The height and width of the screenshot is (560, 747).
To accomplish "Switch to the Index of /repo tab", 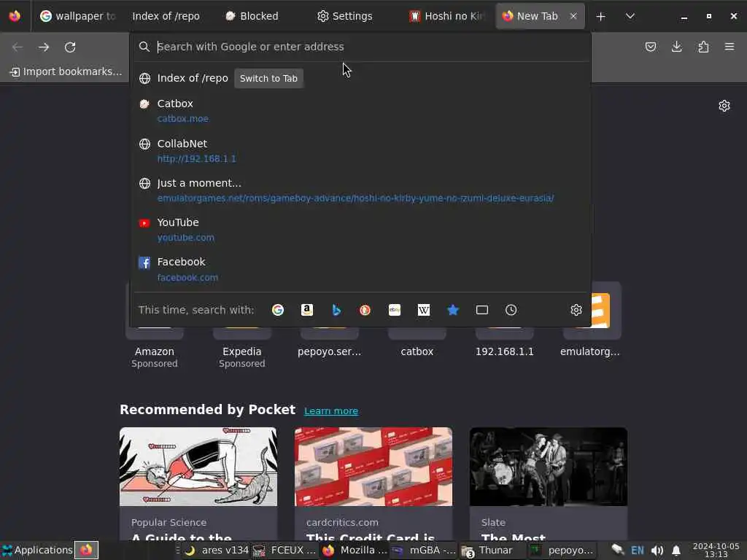I will point(166,16).
